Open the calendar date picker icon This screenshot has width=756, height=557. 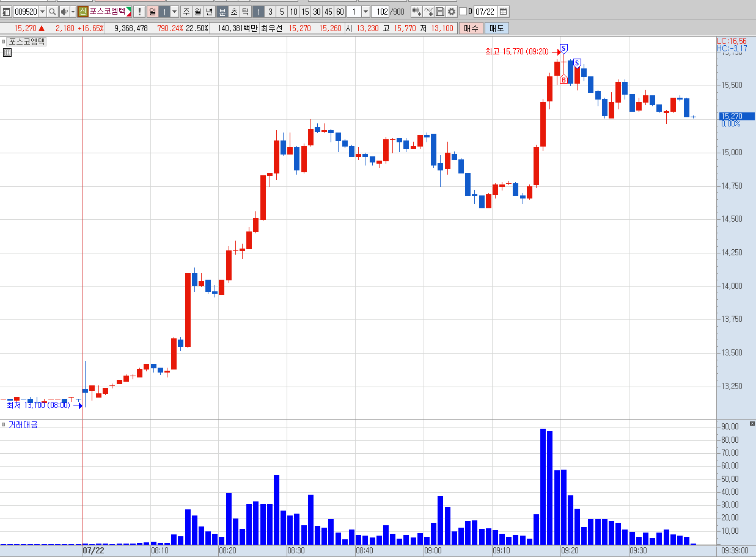pos(504,12)
